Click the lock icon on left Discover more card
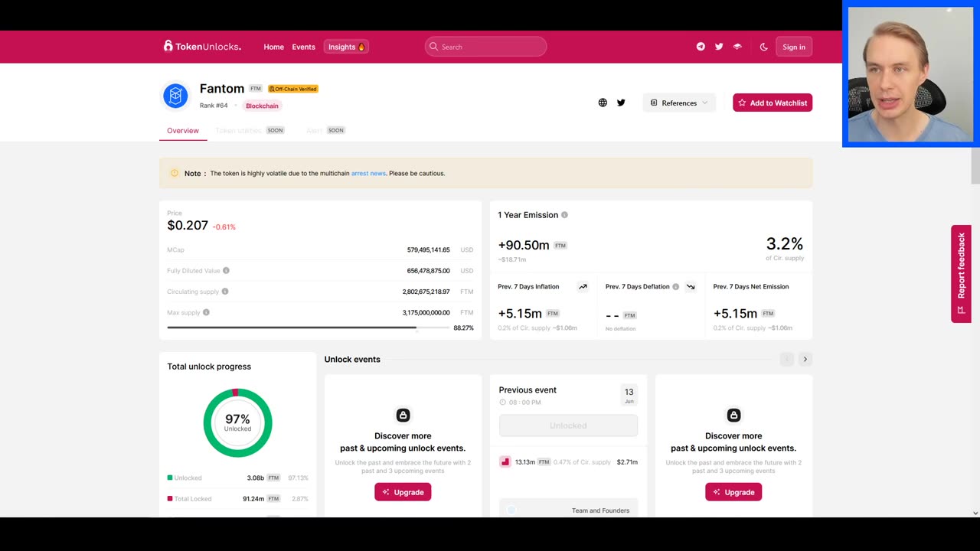Image resolution: width=980 pixels, height=551 pixels. point(403,415)
